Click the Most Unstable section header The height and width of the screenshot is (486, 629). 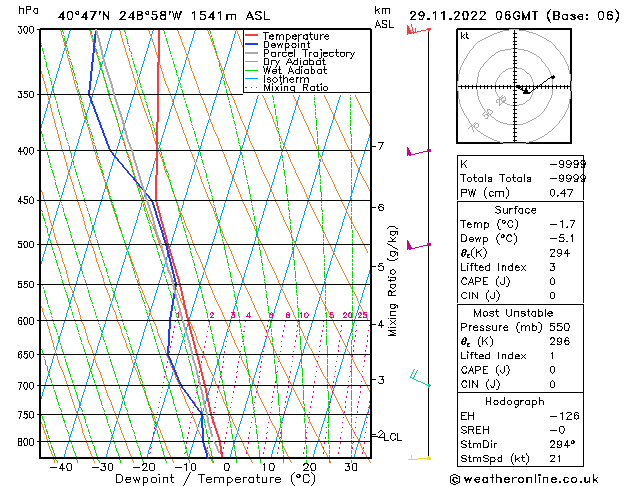(513, 313)
